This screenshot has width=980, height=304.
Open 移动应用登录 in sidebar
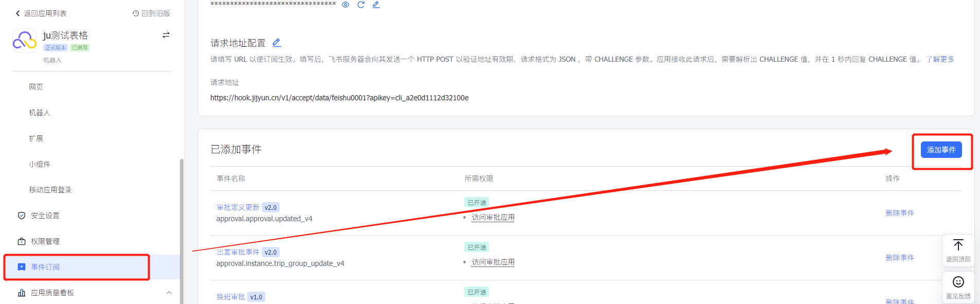click(50, 190)
